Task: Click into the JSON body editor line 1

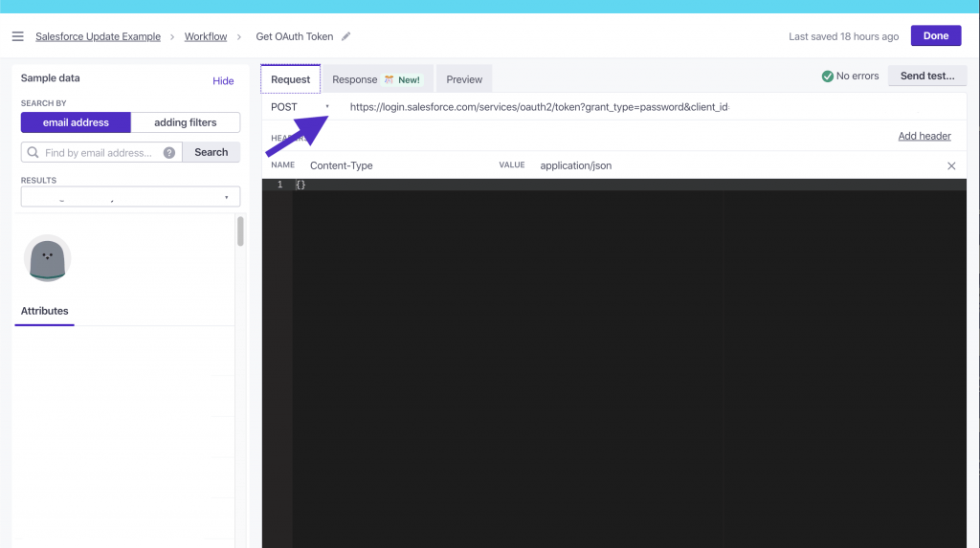Action: click(x=630, y=185)
